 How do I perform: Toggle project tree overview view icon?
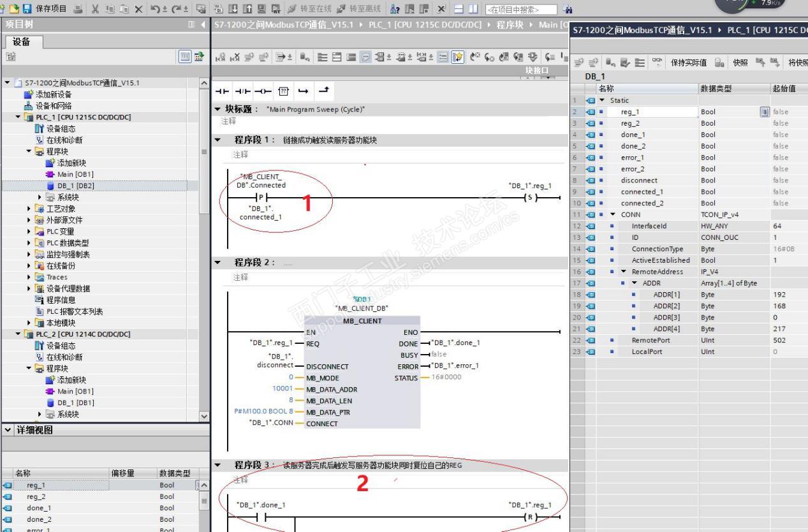click(186, 57)
